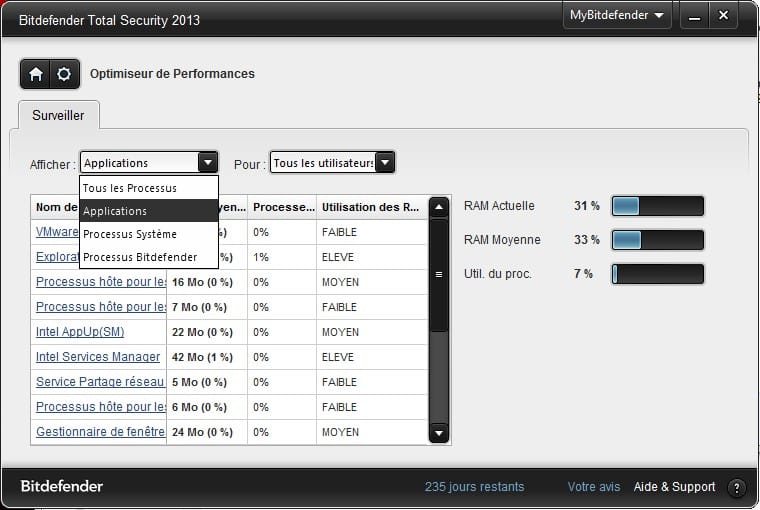Screen dimensions: 760x510
Task: Open the MyBitdefender dropdown menu
Action: 617,16
